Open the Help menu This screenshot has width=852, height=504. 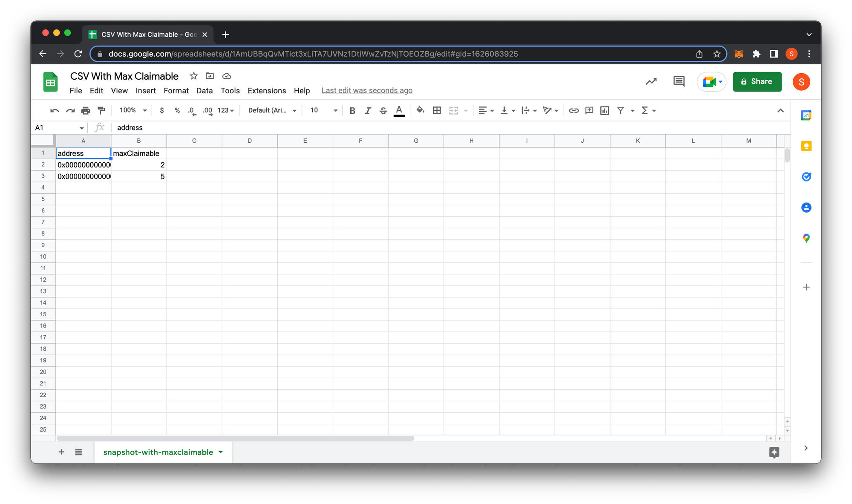tap(302, 91)
